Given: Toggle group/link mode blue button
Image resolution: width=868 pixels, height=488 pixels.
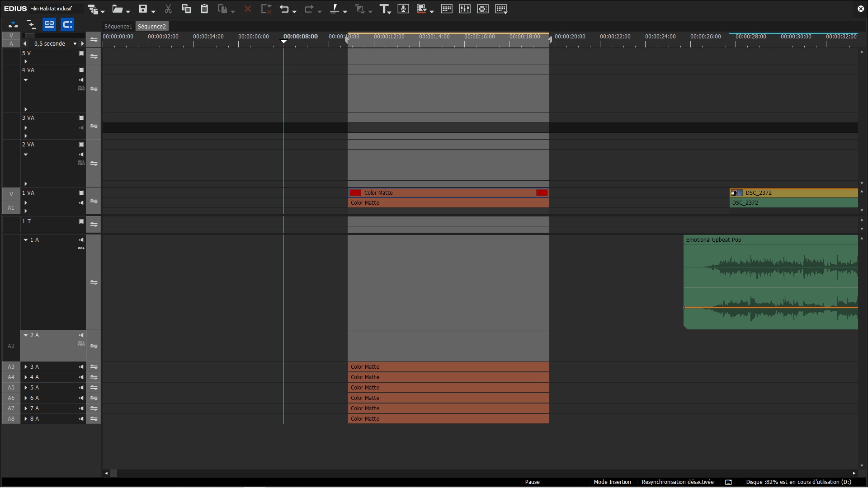Looking at the screenshot, I should coord(49,24).
